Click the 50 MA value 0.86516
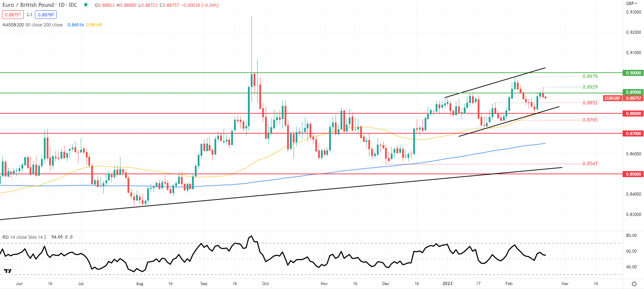 [76, 25]
